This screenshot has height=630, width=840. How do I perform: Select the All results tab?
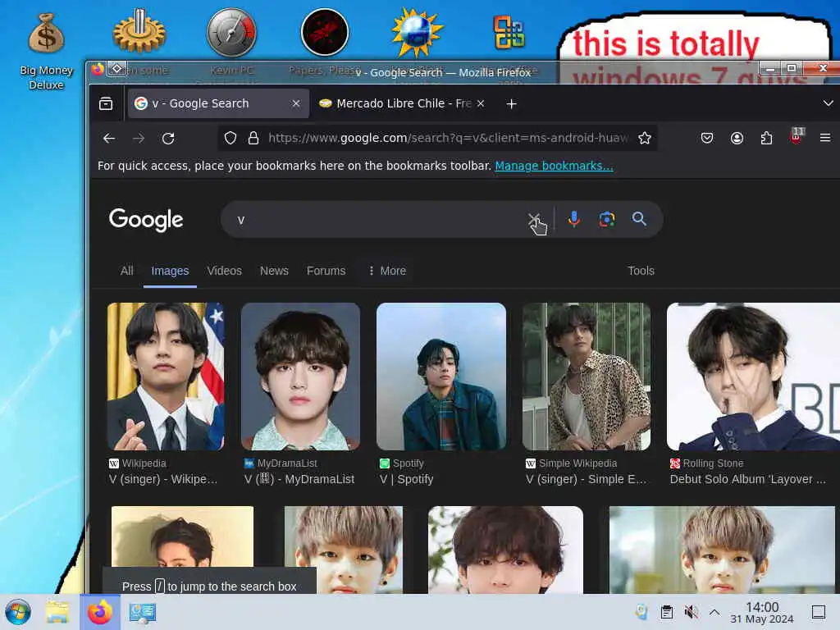127,271
